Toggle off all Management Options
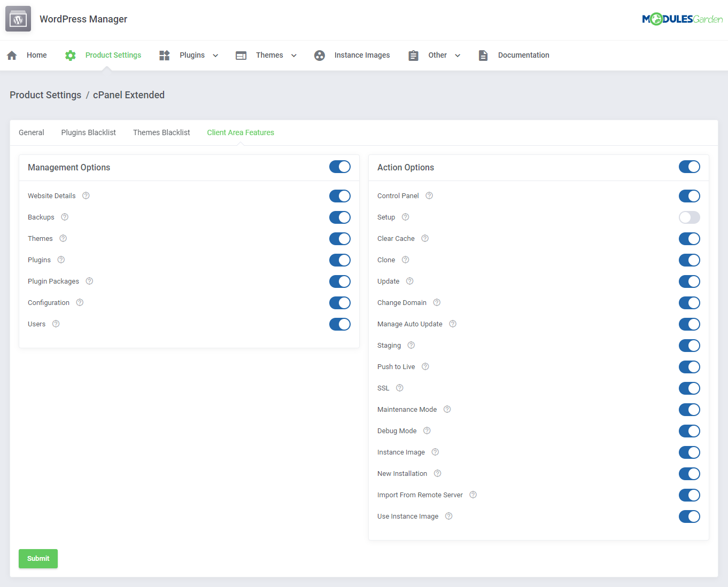This screenshot has width=728, height=587. (x=340, y=167)
